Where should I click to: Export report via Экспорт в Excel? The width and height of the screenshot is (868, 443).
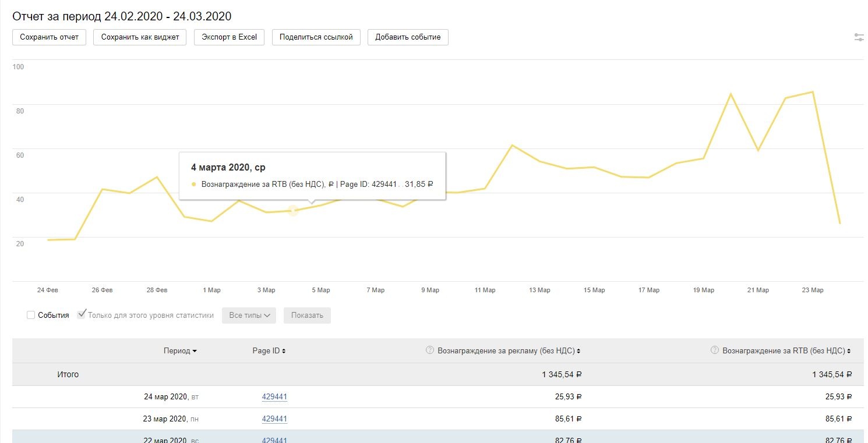(229, 37)
